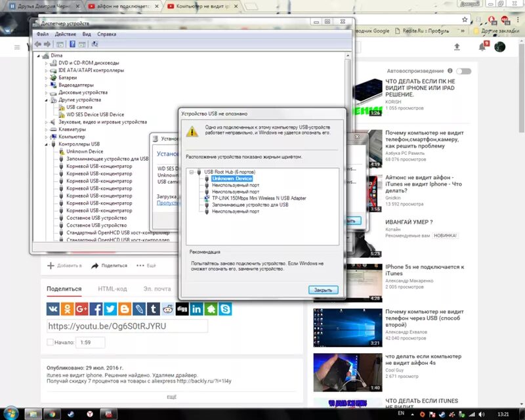Open video ИВАНГАЙ УМЕР ?
The image size is (525, 420).
[x=409, y=222]
